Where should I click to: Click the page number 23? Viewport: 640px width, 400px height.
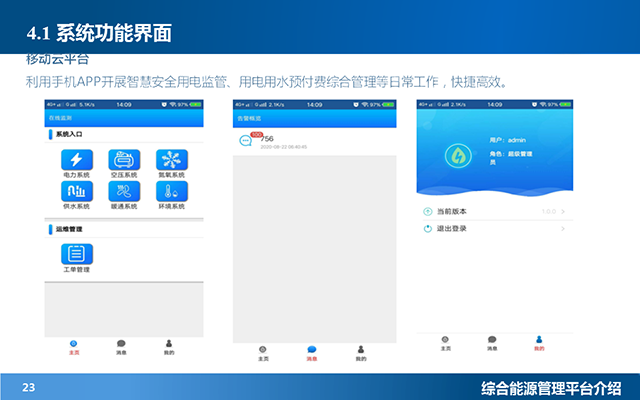pyautogui.click(x=29, y=387)
